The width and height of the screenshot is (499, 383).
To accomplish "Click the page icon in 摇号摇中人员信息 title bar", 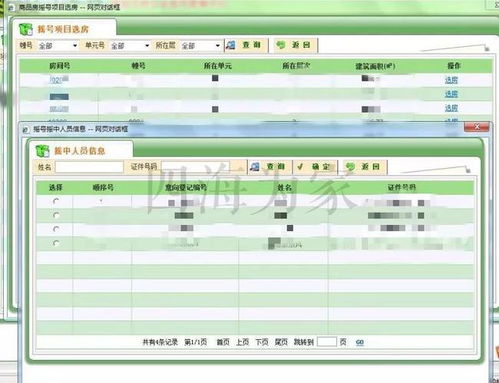I will [26, 129].
